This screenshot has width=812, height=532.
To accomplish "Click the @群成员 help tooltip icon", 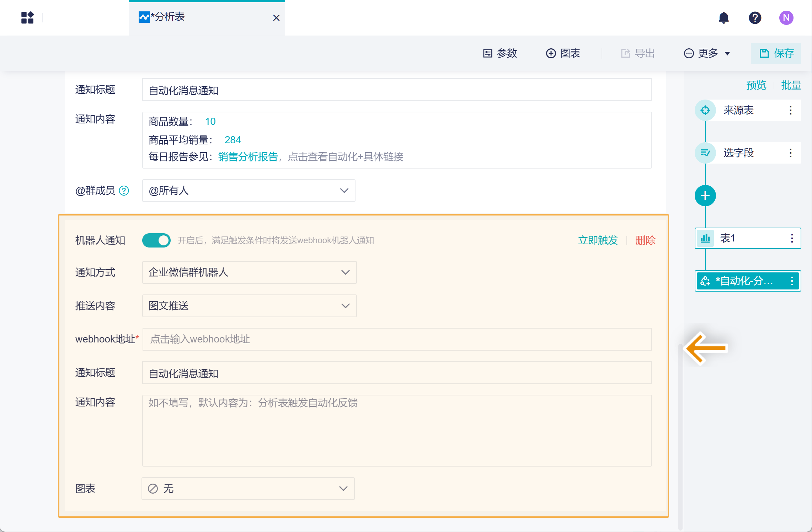I will [x=124, y=191].
